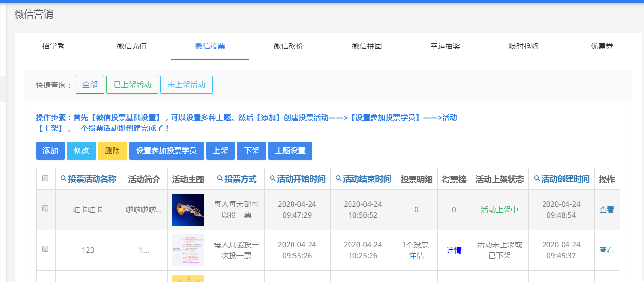Filter by 未上架活动
Screen dimensions: 644x282
186,85
